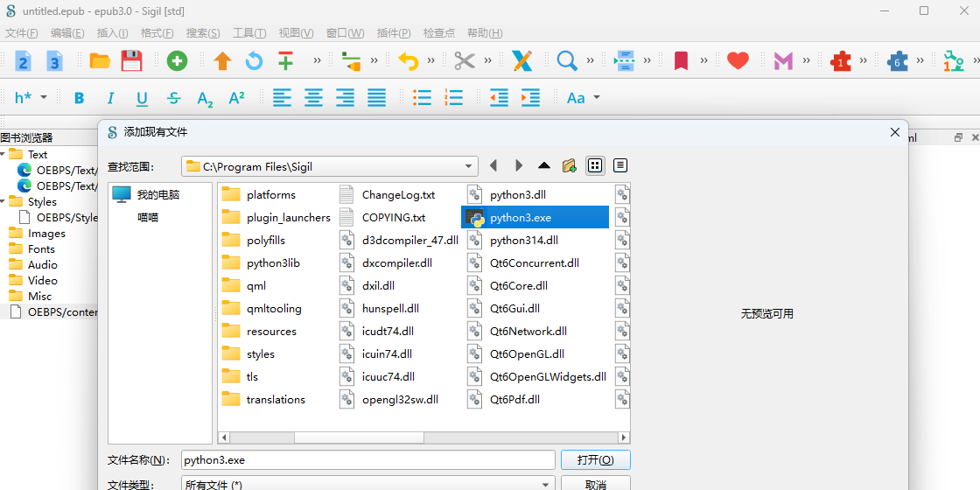Click the blue circular reload icon
This screenshot has height=490, width=980.
tap(255, 60)
